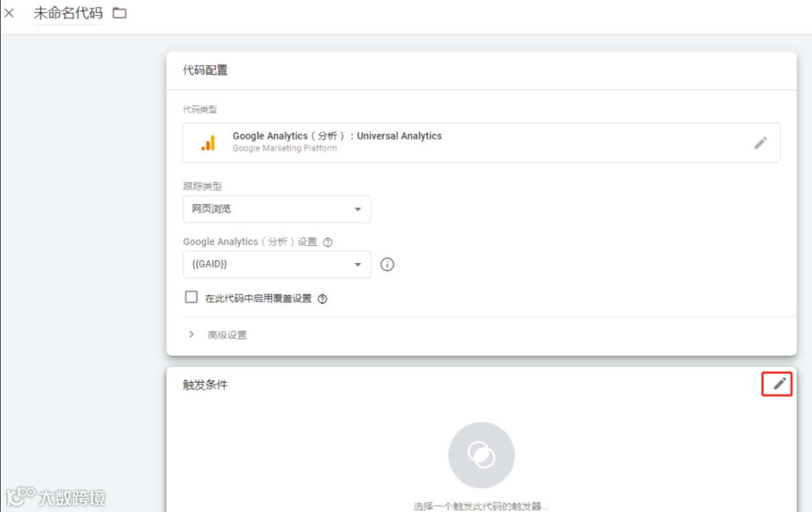Open the Google Analytics settings dropdown {{GAID}}
812x512 pixels.
coord(277,264)
